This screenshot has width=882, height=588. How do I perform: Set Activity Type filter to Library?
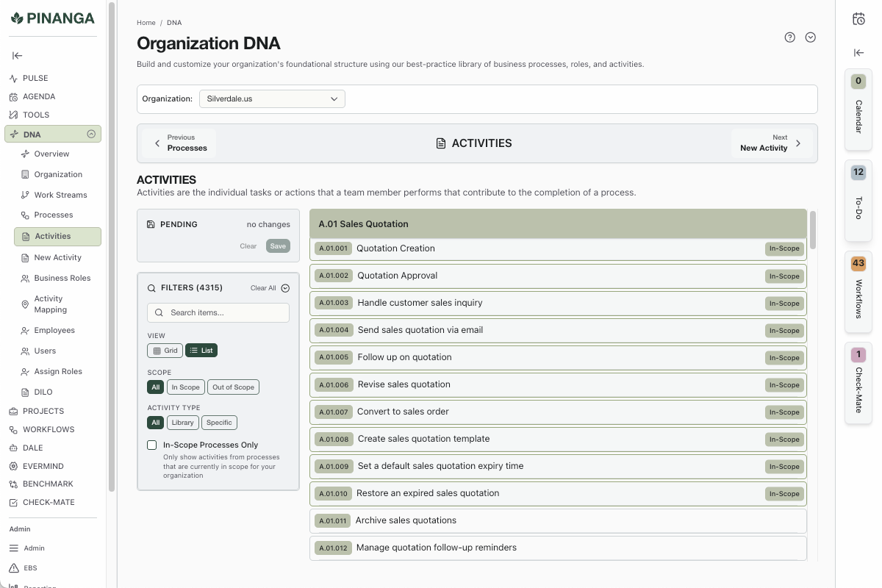coord(183,423)
